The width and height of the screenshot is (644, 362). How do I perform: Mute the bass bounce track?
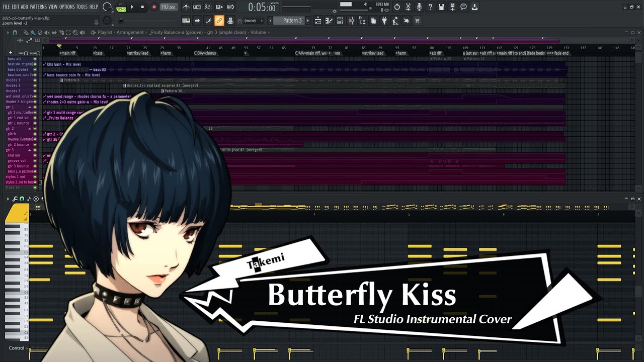point(35,69)
